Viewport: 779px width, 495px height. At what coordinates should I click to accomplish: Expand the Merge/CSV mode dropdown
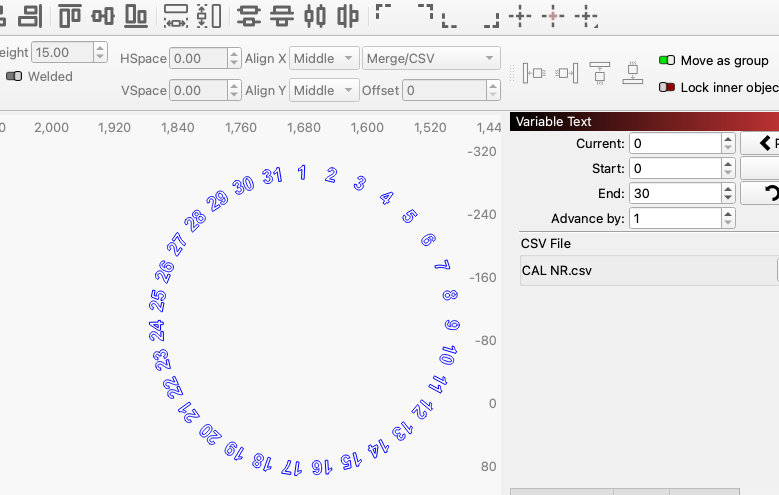click(432, 58)
